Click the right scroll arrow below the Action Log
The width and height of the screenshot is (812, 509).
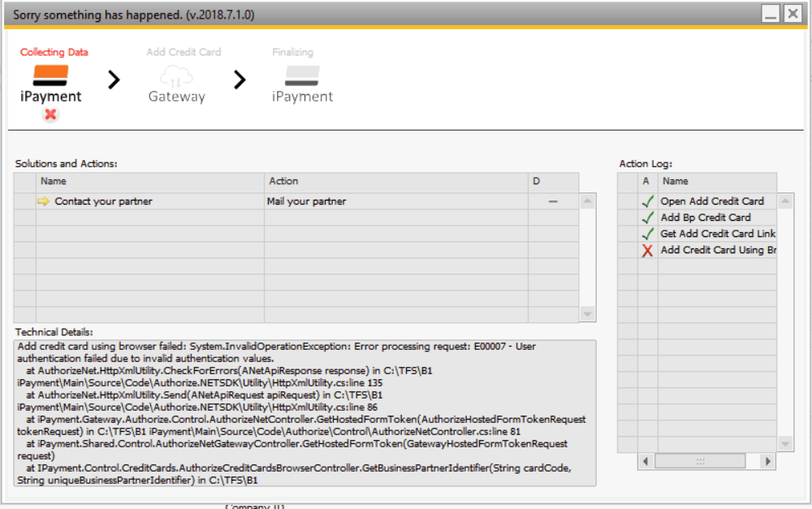click(x=768, y=460)
